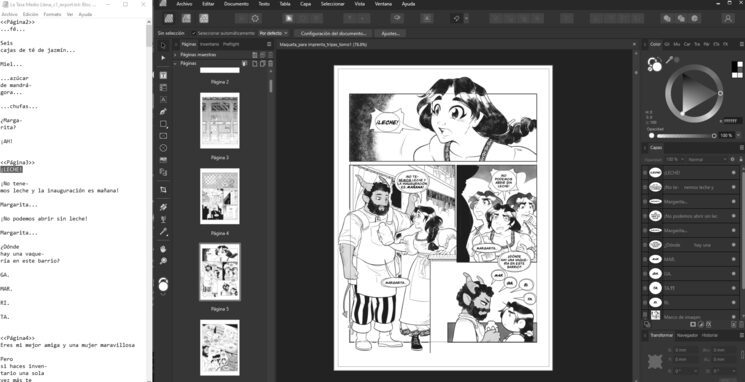Screen dimensions: 745x382
Task: Switch to the Preflight tab
Action: (x=231, y=44)
